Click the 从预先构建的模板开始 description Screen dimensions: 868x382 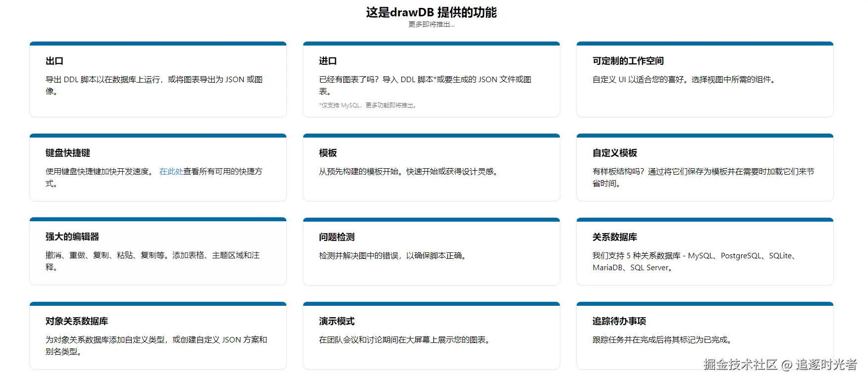coord(409,171)
